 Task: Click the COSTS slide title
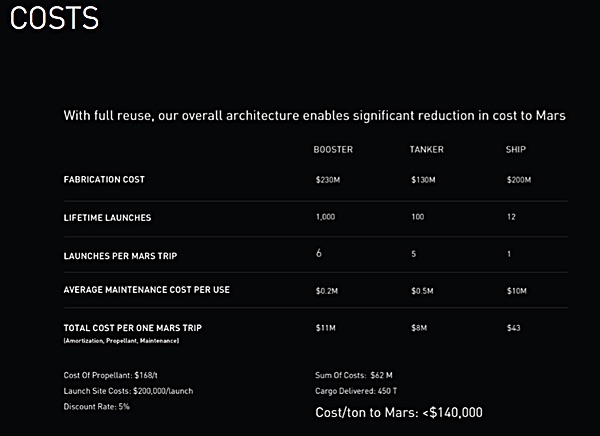coord(53,21)
